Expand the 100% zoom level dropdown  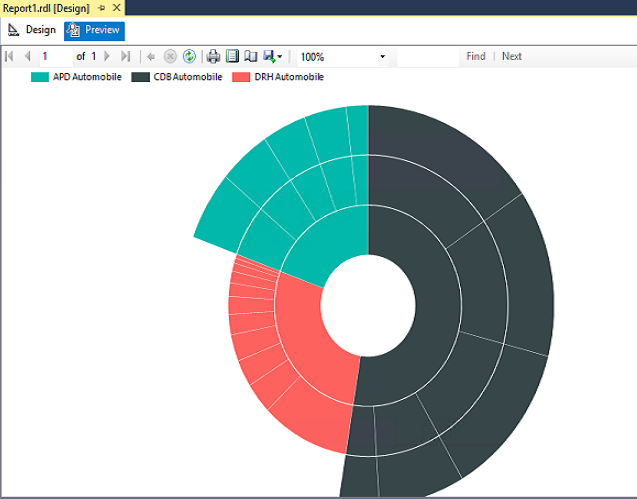(x=382, y=57)
